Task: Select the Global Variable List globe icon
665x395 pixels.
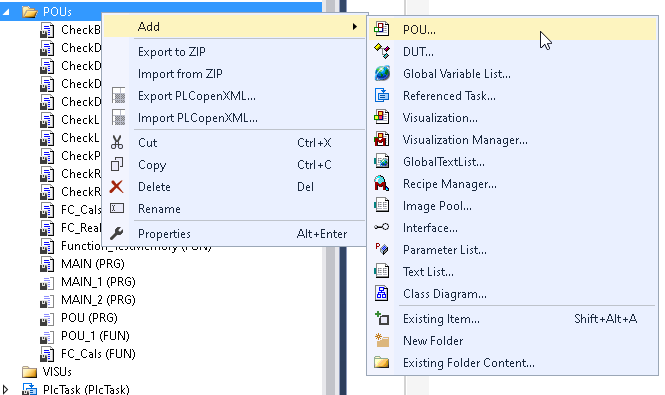Action: pyautogui.click(x=382, y=73)
